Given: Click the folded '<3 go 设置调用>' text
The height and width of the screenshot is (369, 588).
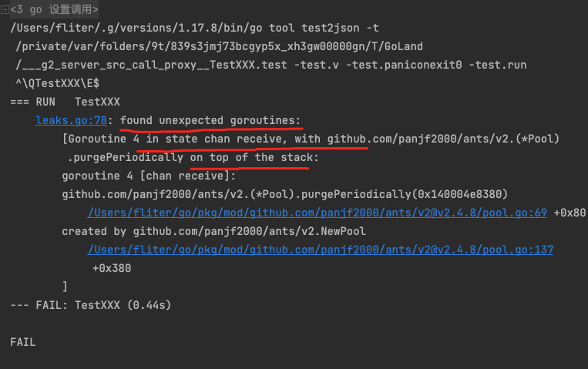Looking at the screenshot, I should click(54, 10).
